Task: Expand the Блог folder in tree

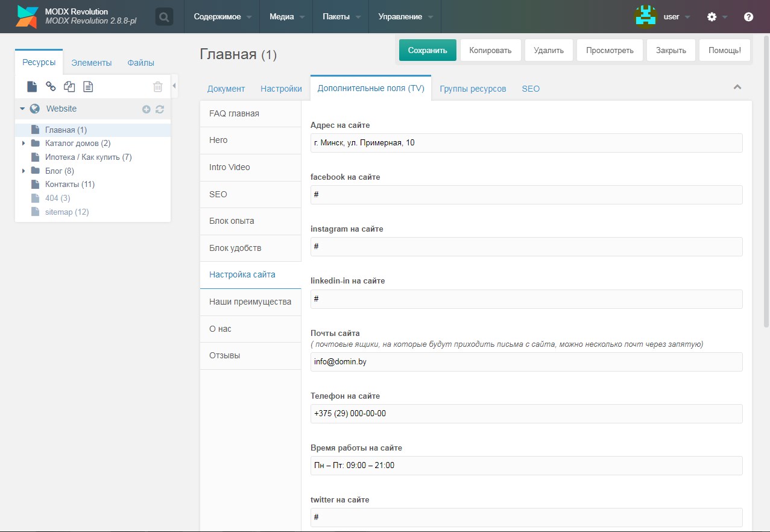Action: [x=24, y=171]
